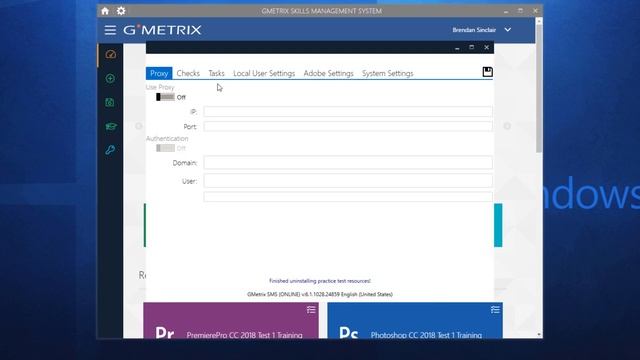This screenshot has height=360, width=640.
Task: Click the home icon in title bar
Action: coord(105,11)
